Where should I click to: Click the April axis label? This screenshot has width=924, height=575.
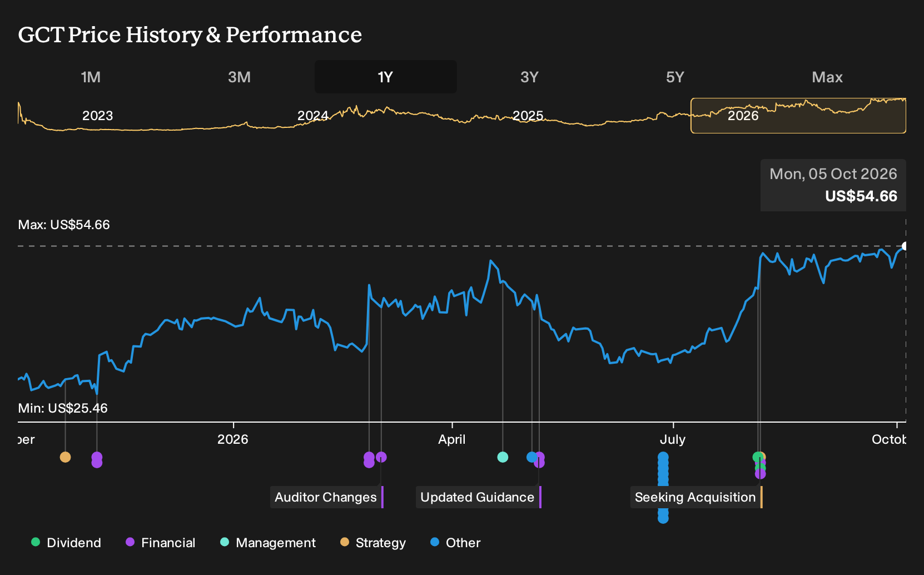pos(452,439)
